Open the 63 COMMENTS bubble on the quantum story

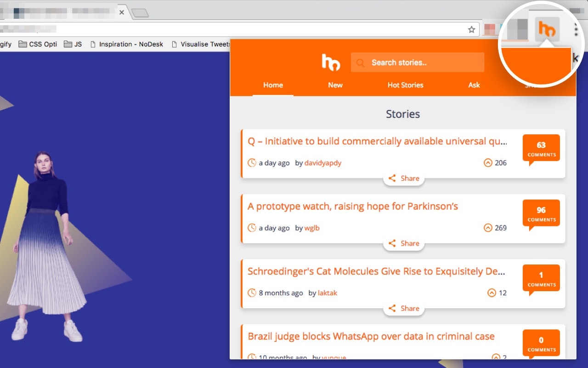(x=541, y=148)
